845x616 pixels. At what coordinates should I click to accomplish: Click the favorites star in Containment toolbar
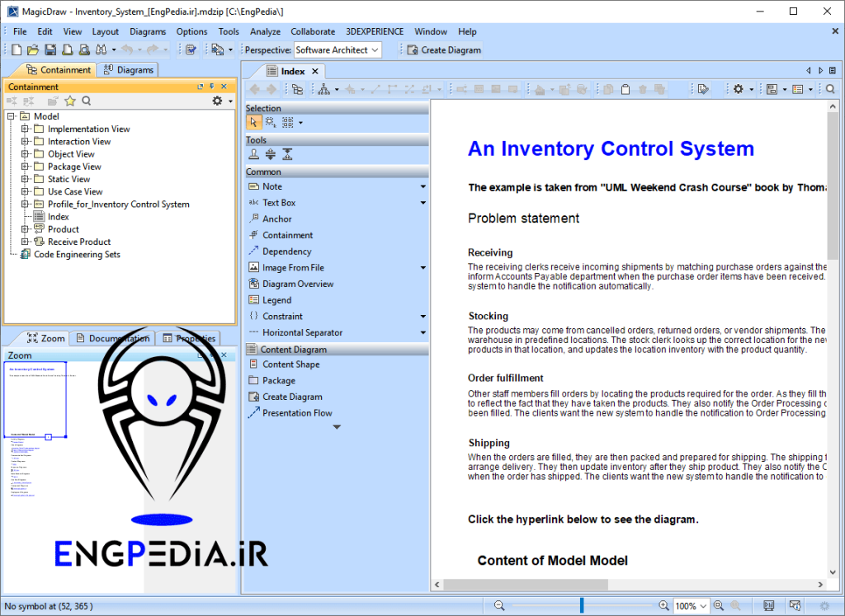point(70,101)
